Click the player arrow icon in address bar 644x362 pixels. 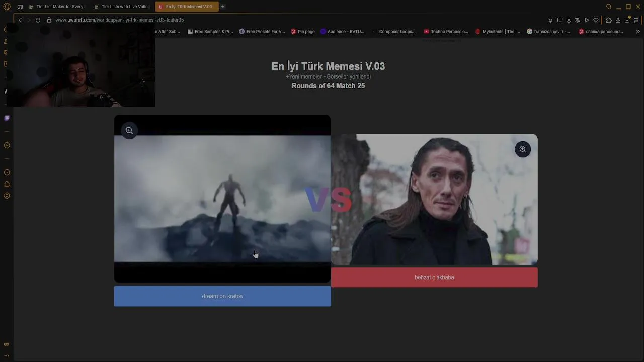[587, 20]
